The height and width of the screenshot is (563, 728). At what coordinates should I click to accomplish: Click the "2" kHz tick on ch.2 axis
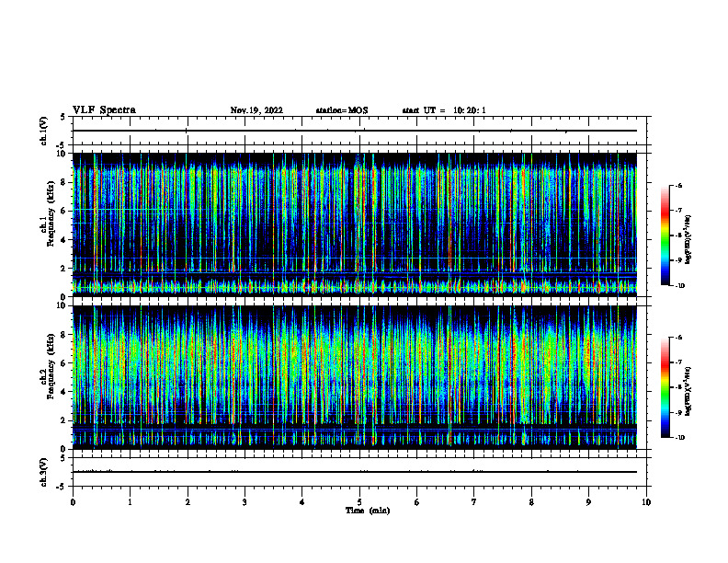tap(64, 420)
